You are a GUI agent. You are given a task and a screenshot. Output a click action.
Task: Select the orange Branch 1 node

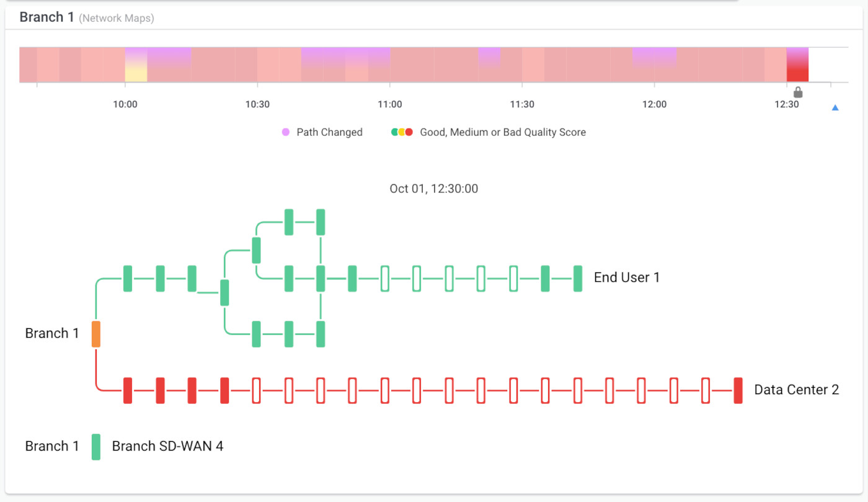96,334
